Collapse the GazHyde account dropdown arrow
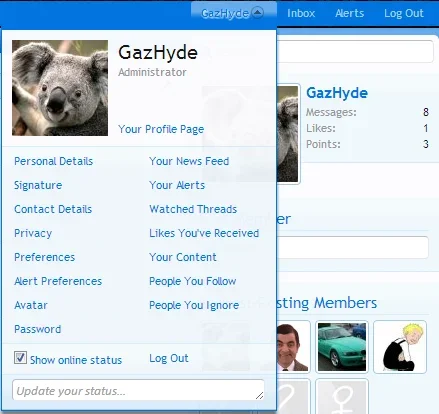The height and width of the screenshot is (414, 439). tap(258, 13)
